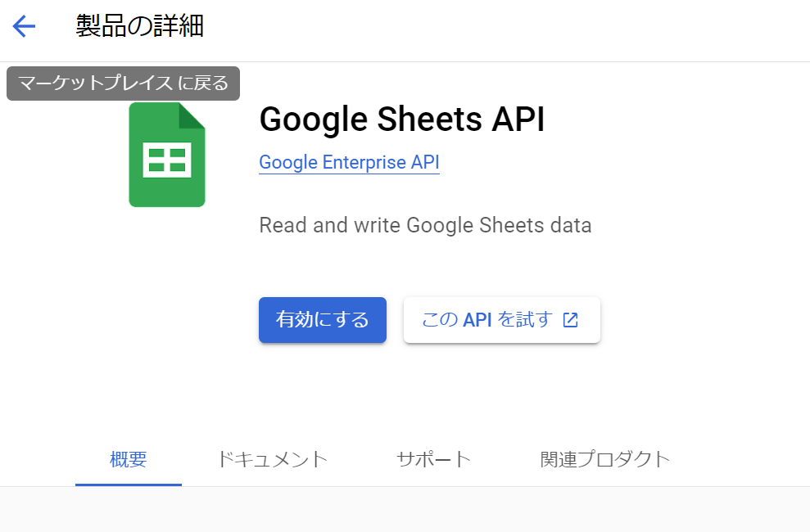Follow the Google Enterprise API link
Viewport: 810px width, 532px height.
[x=349, y=163]
